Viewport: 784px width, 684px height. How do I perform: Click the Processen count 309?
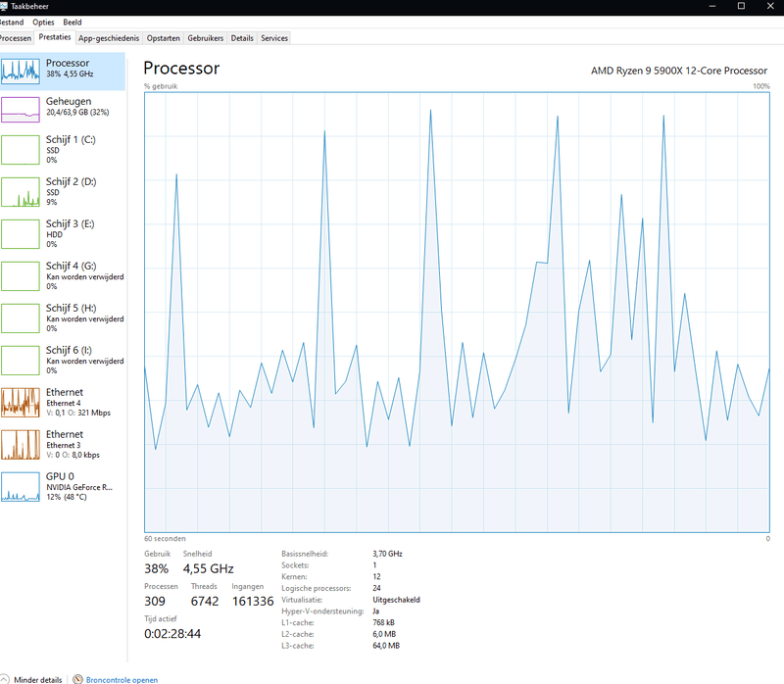155,601
